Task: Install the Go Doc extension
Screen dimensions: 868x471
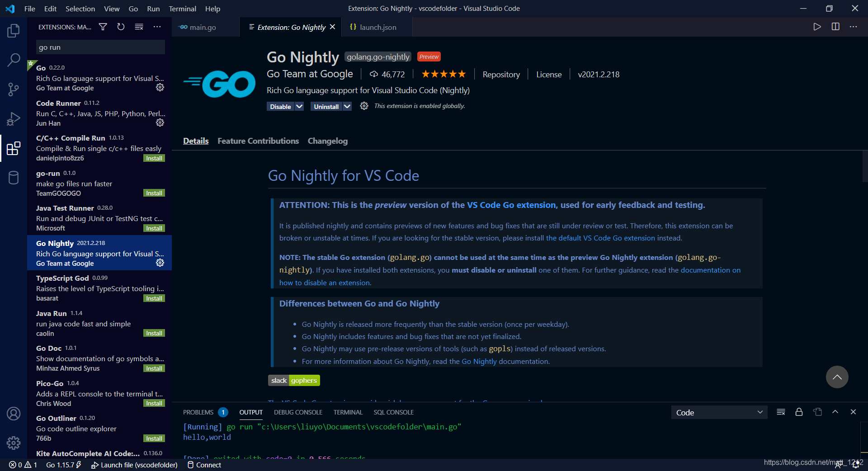Action: [154, 368]
